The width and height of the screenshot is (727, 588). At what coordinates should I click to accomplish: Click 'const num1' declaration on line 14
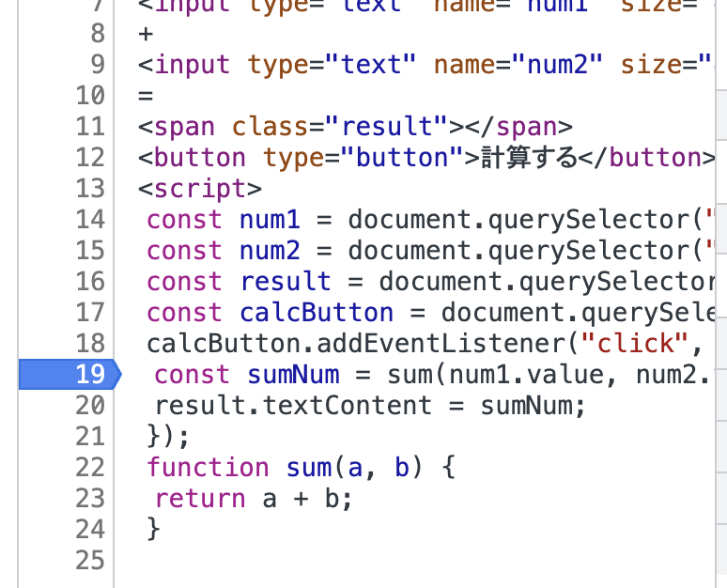(224, 219)
